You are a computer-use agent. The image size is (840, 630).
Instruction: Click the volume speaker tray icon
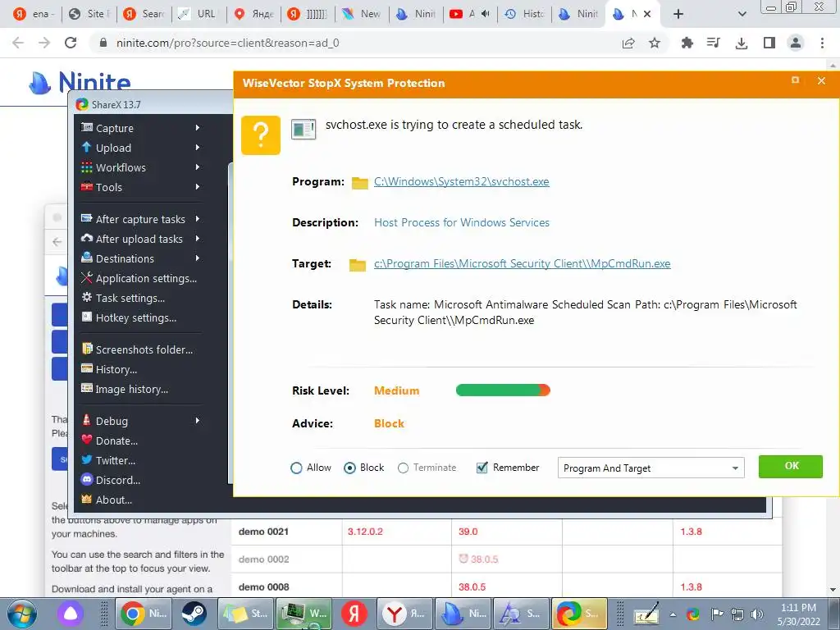[x=757, y=614]
